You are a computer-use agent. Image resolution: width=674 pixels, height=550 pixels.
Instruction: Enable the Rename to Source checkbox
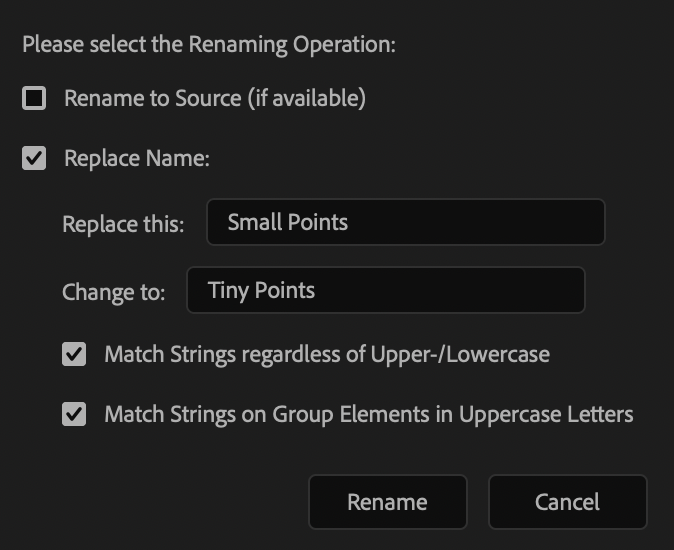point(35,98)
